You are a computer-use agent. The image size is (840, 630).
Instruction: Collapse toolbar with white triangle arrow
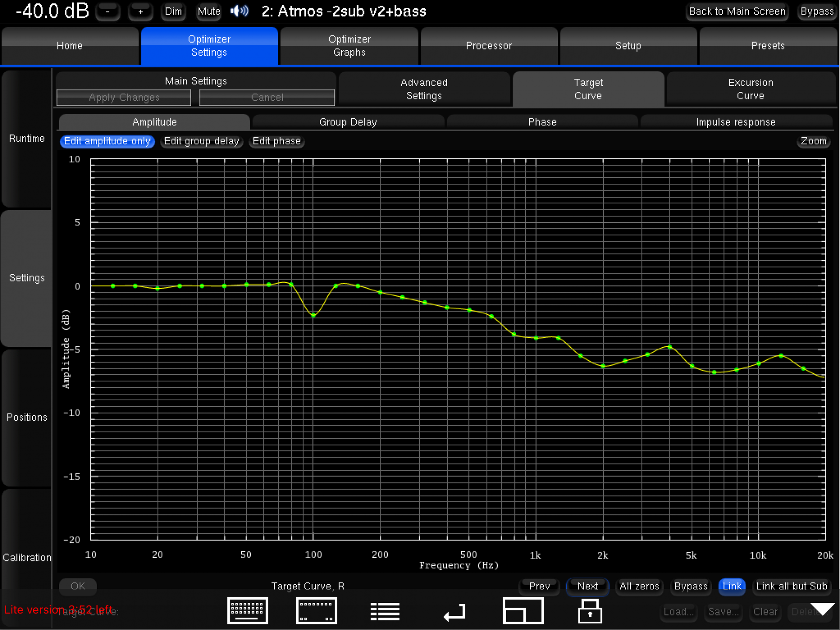coord(822,609)
